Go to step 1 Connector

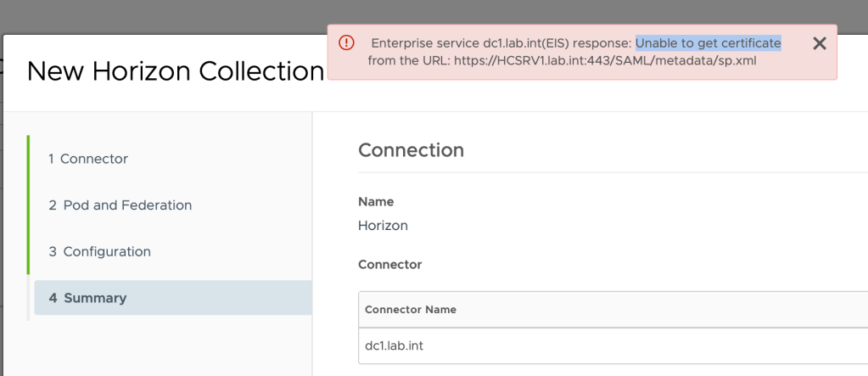click(88, 159)
